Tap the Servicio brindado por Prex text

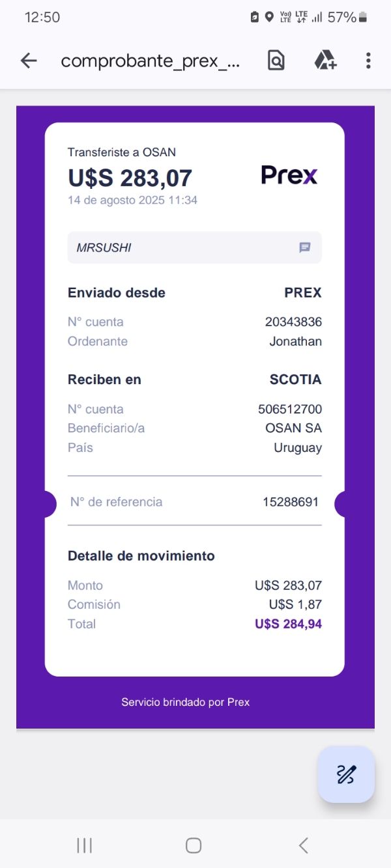point(186,702)
